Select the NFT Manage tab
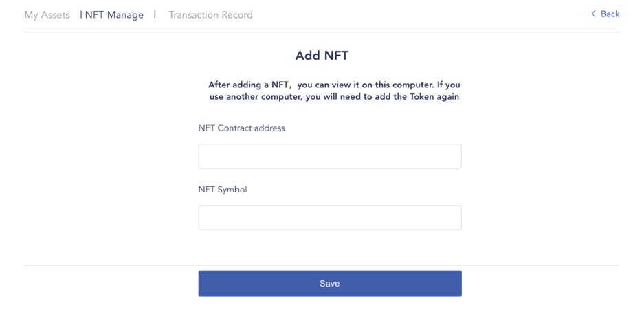The height and width of the screenshot is (314, 644). 114,15
